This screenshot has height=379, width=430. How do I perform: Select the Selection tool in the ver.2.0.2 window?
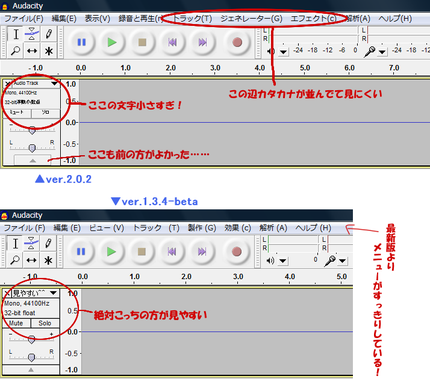[x=16, y=34]
